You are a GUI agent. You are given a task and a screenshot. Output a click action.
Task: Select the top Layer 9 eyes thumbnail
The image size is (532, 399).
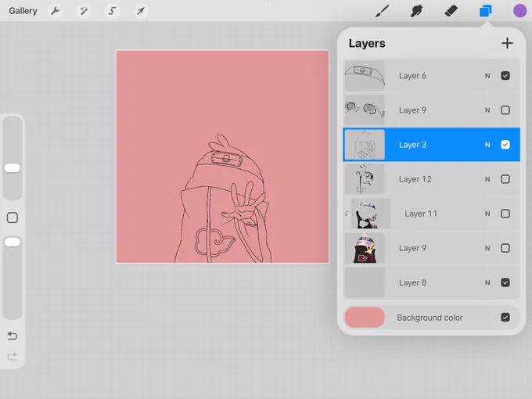click(365, 110)
